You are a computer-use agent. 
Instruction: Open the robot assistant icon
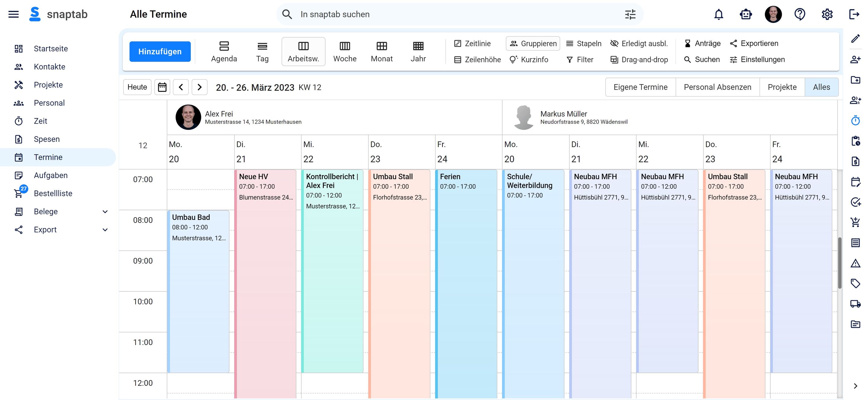tap(746, 14)
